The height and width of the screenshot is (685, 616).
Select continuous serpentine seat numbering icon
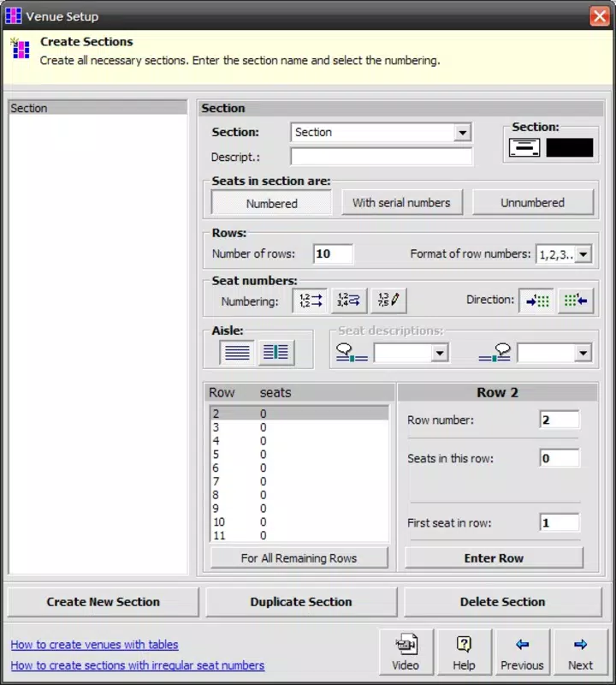tap(349, 301)
